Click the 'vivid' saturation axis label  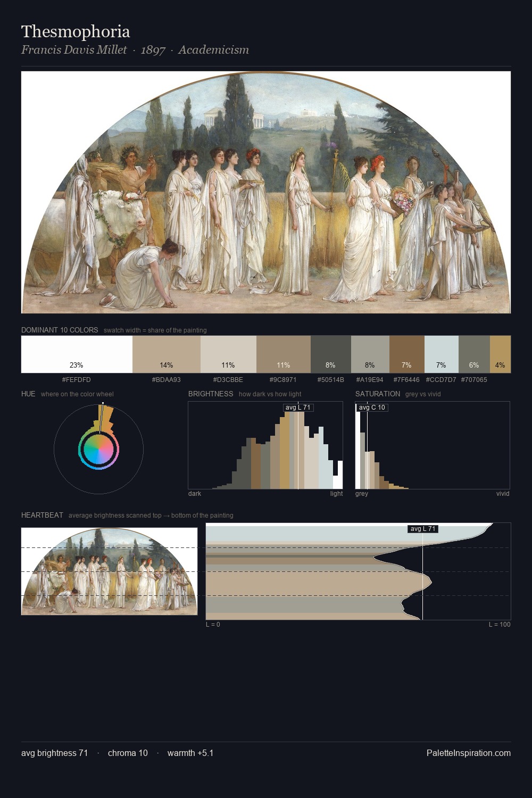pos(503,494)
